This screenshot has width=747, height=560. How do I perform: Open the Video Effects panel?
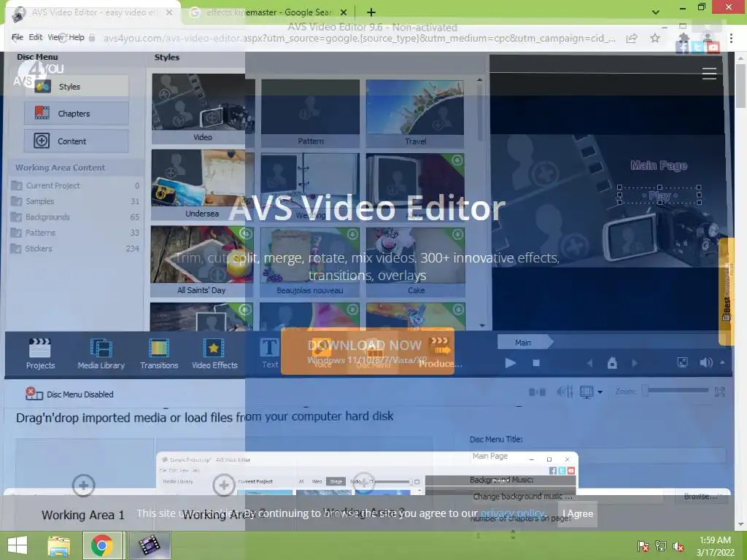coord(214,354)
